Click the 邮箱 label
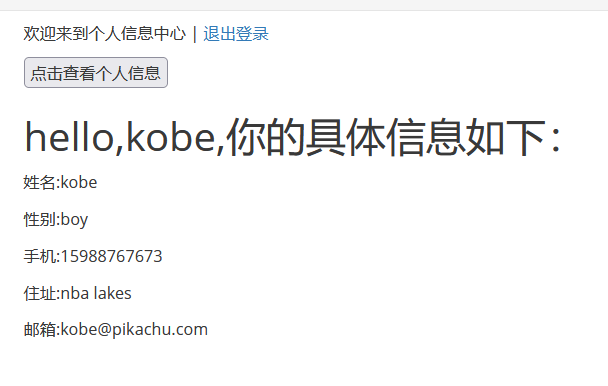This screenshot has height=386, width=608. [40, 330]
